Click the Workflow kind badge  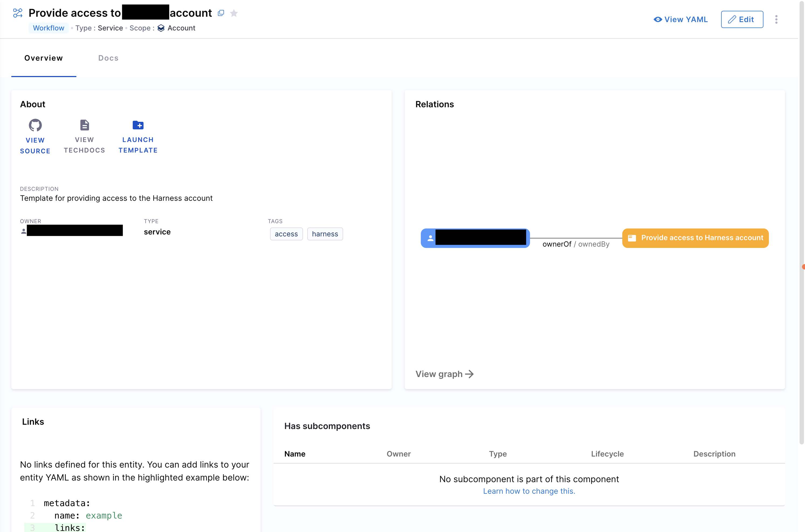[x=49, y=28]
